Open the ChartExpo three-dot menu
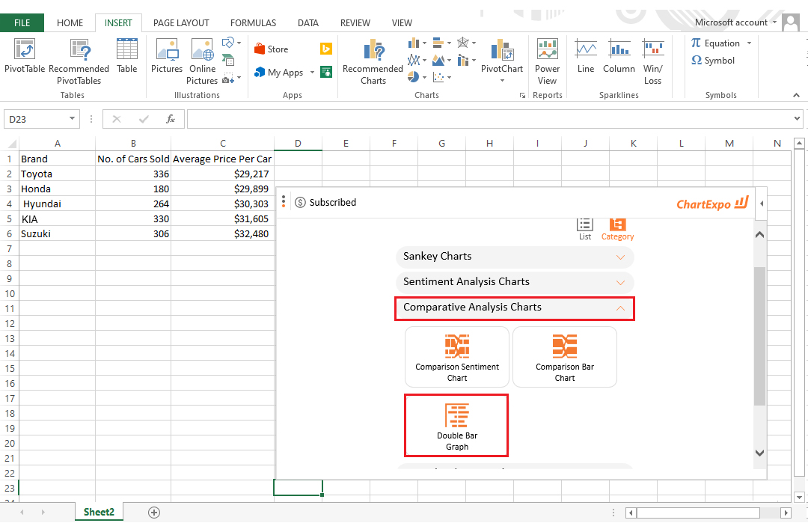The width and height of the screenshot is (808, 532). (284, 202)
